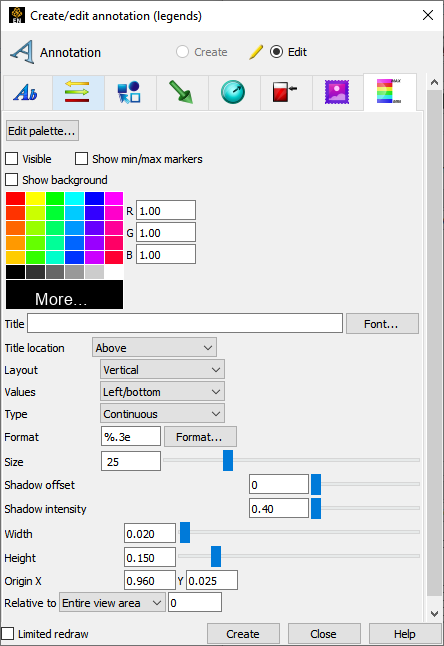The image size is (444, 646).
Task: Open the Layout dropdown
Action: [x=162, y=370]
